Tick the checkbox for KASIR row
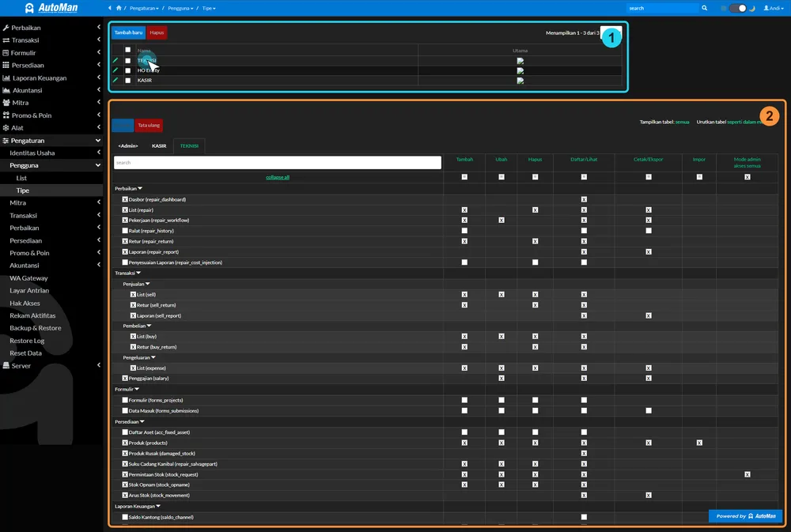Image resolution: width=791 pixels, height=532 pixels. pyautogui.click(x=127, y=80)
